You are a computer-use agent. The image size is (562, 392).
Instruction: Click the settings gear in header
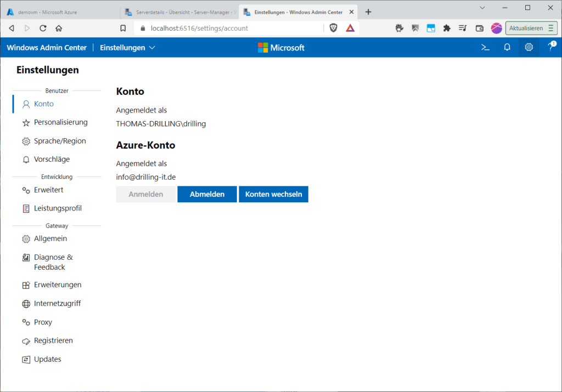pos(529,47)
